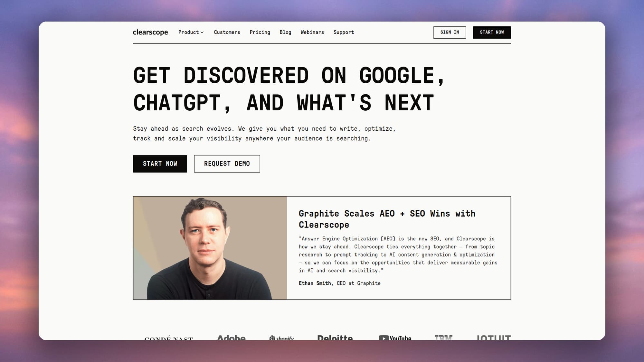644x362 pixels.
Task: Click the REQUEST DEMO button
Action: click(x=227, y=164)
